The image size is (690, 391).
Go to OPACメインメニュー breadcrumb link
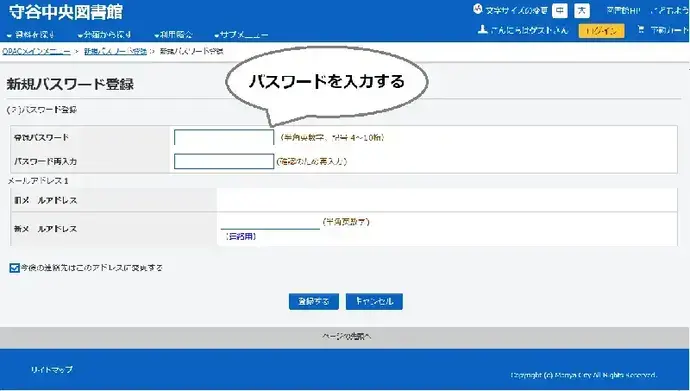click(x=36, y=51)
